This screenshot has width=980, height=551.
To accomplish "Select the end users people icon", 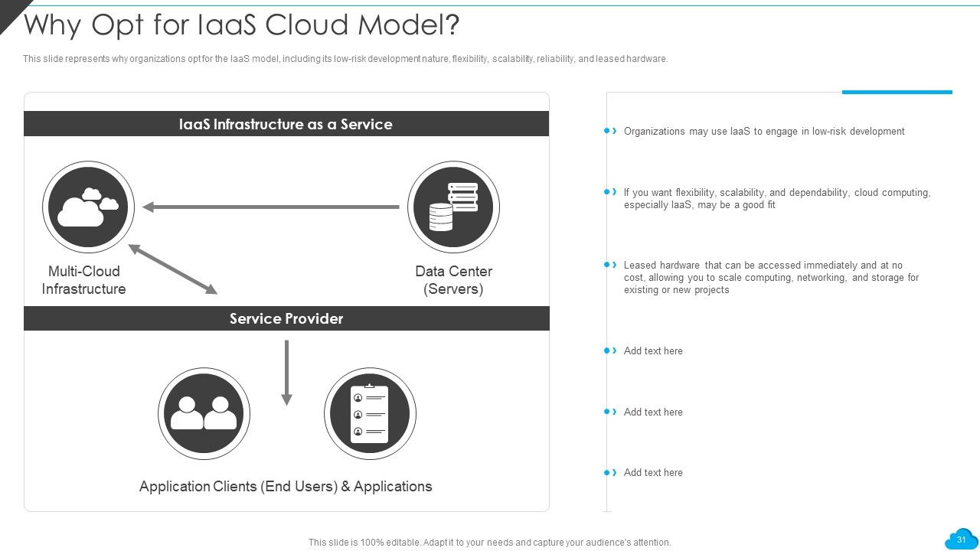I will 204,413.
